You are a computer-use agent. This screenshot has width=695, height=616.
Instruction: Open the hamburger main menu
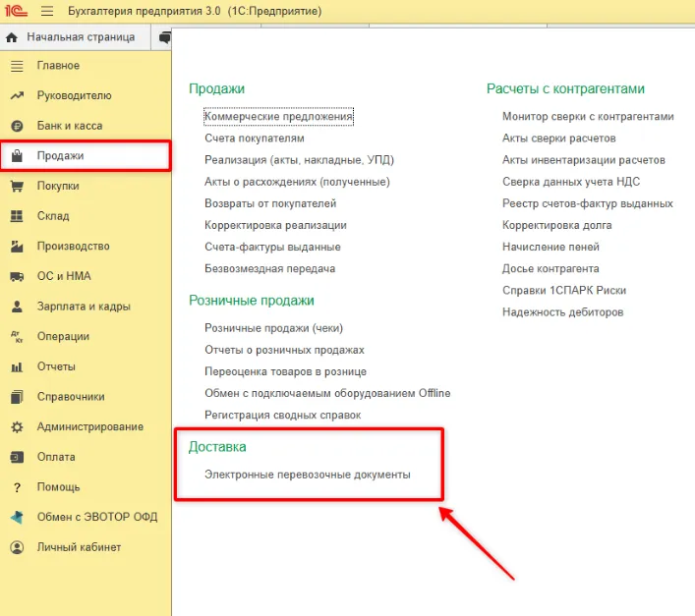pyautogui.click(x=47, y=11)
